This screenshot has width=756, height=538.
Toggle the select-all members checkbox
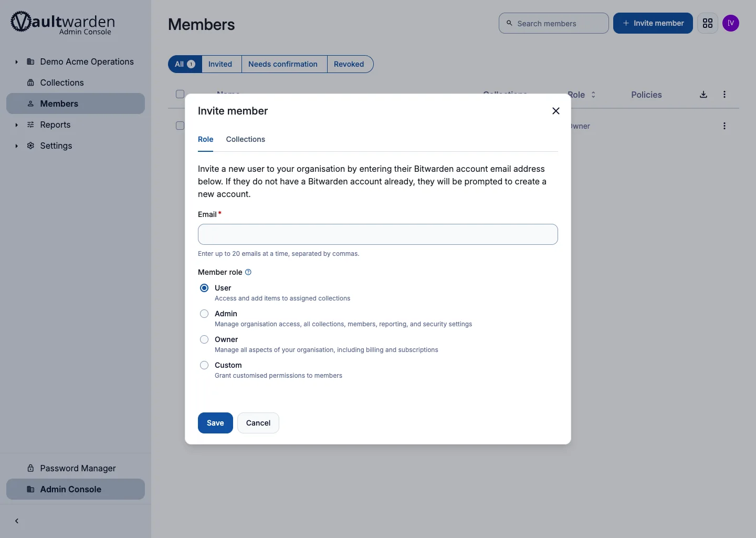[180, 94]
